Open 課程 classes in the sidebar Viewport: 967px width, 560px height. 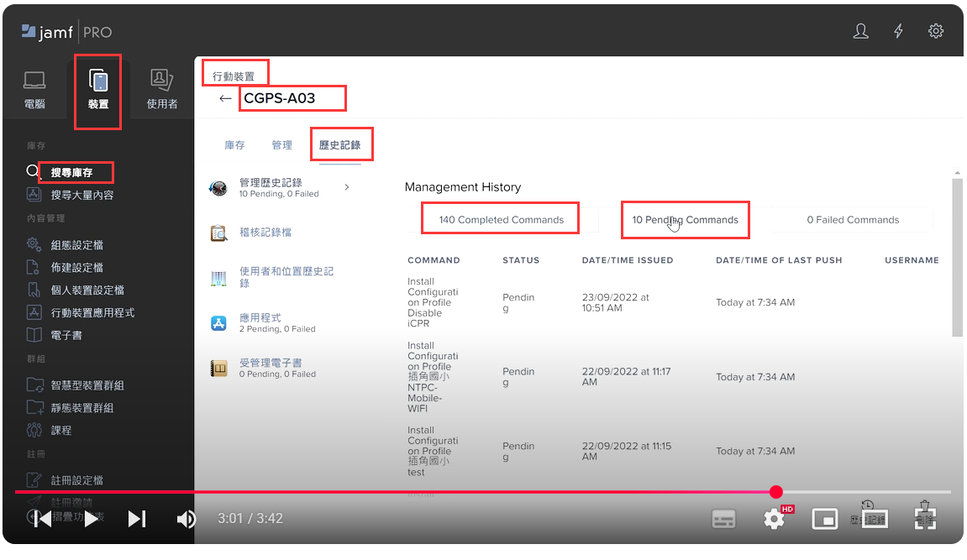[x=61, y=431]
